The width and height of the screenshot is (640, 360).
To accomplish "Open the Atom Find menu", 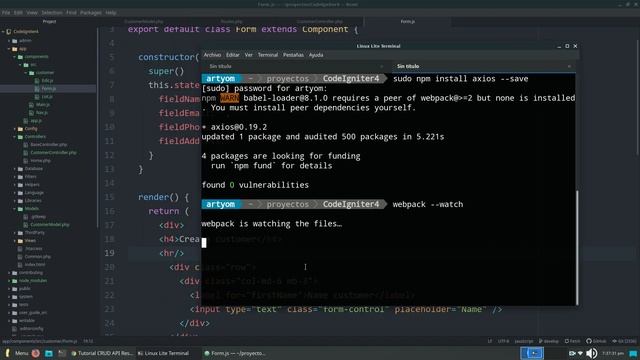I will 71,13.
